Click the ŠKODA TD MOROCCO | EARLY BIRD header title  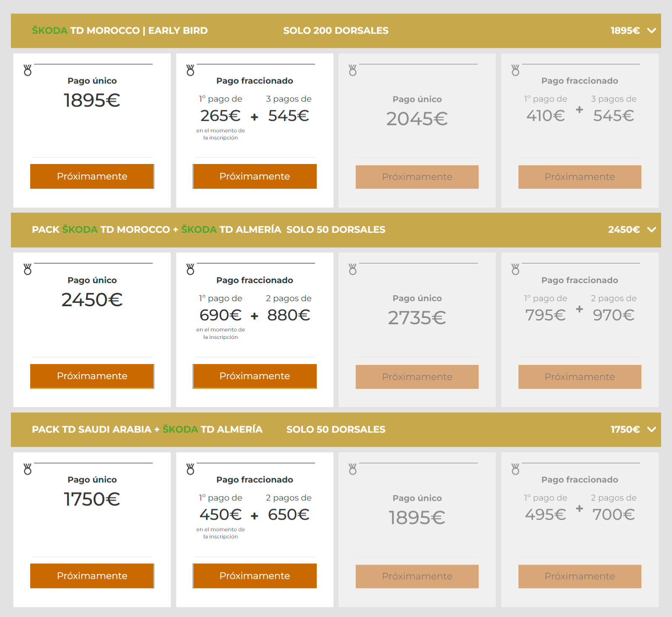(120, 31)
